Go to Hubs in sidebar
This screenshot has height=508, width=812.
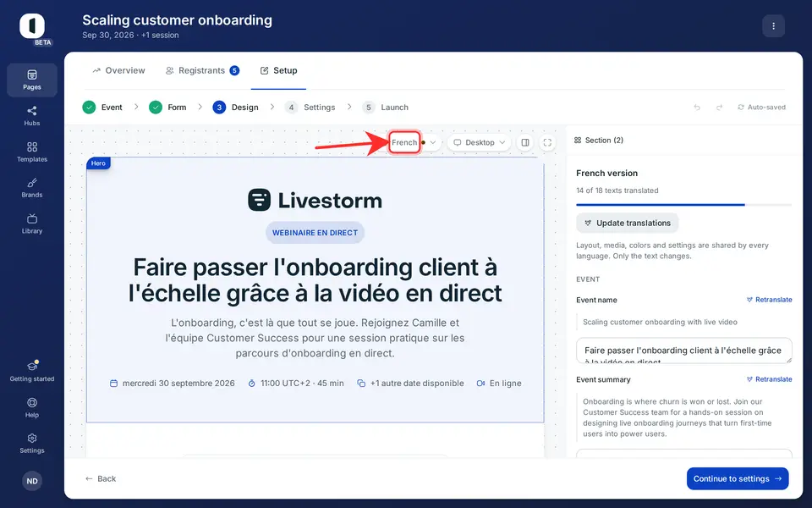pos(32,116)
